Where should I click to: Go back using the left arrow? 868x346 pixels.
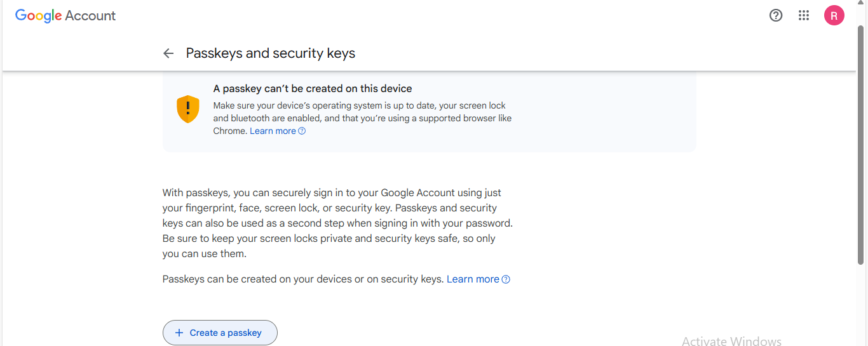pos(168,53)
